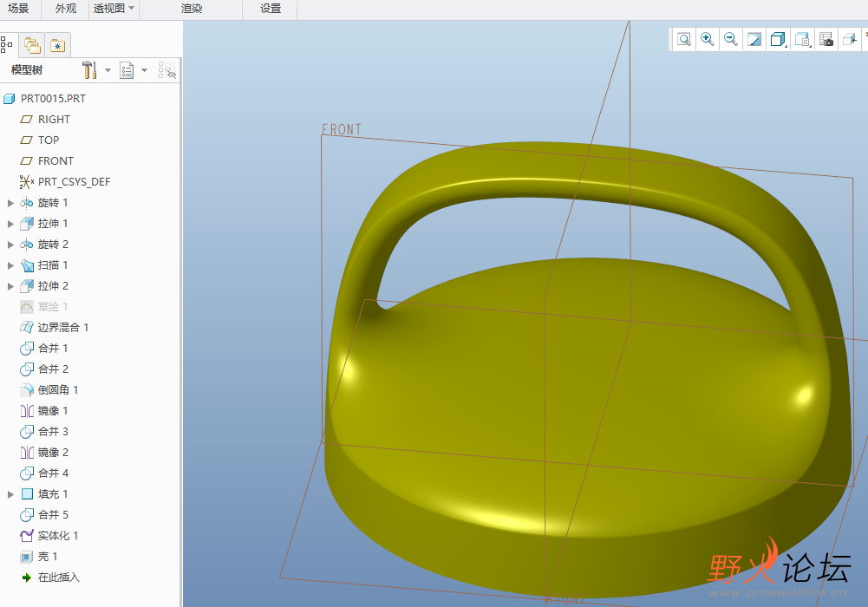
Task: Expand the 填充 1 feature node
Action: (x=10, y=494)
